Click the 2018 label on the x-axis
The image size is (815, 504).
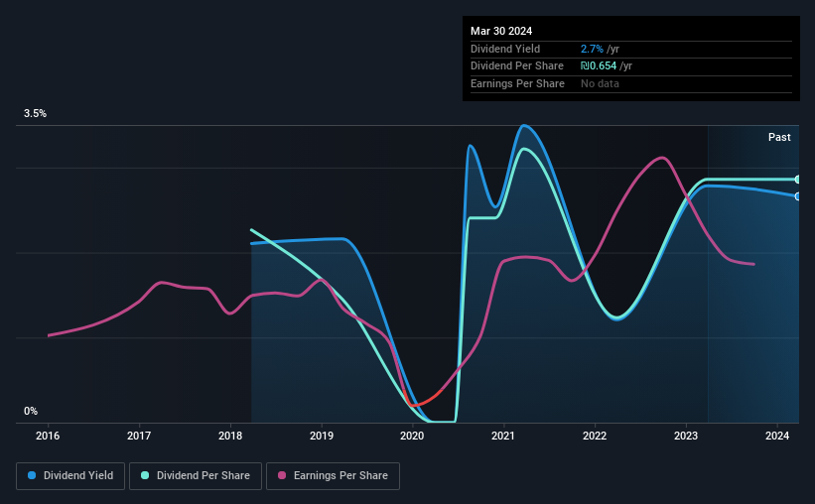click(230, 436)
